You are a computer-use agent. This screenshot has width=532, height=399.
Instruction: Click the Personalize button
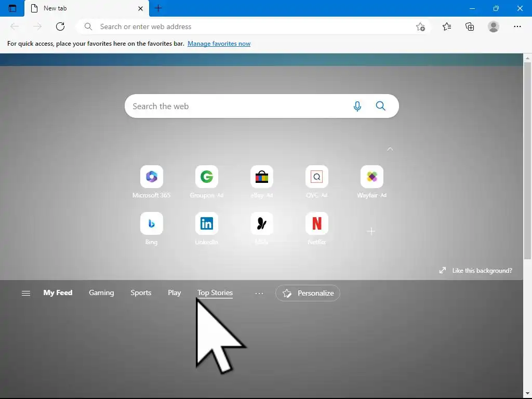click(x=308, y=293)
